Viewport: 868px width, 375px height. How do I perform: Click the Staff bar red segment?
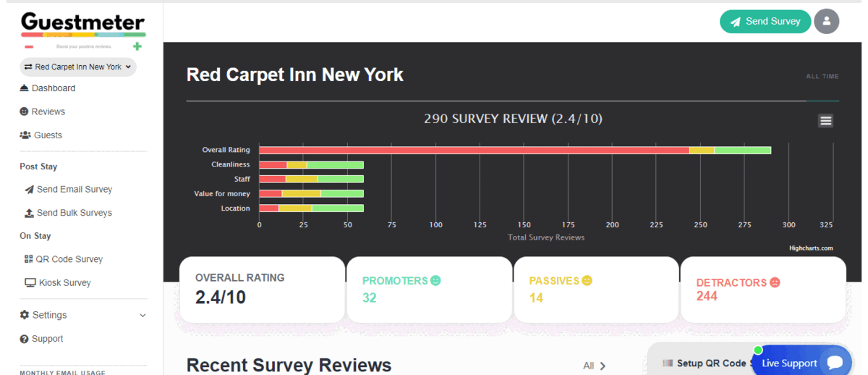(x=273, y=179)
